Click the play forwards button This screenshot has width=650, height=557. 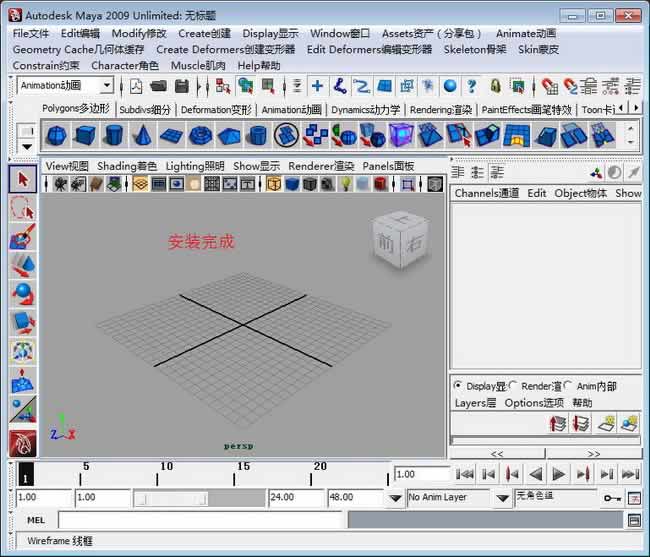click(559, 474)
